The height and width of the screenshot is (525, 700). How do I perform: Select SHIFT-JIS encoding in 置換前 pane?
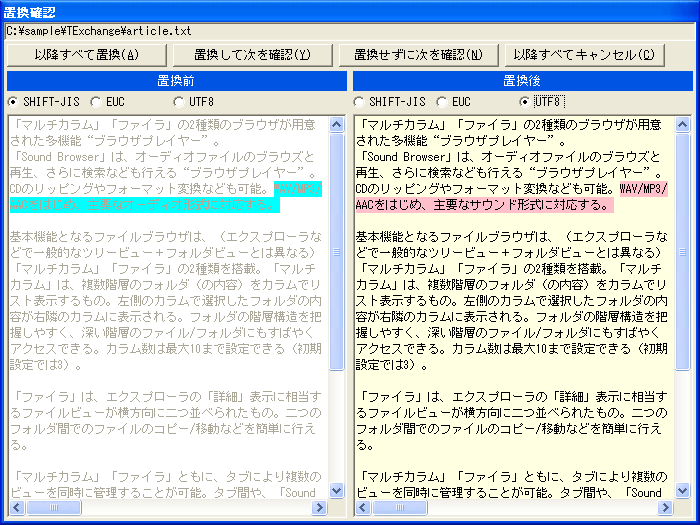coord(44,102)
